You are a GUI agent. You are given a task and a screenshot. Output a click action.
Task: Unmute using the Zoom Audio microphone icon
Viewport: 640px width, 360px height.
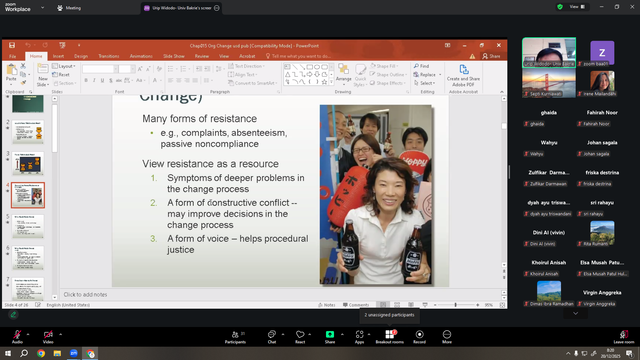(17, 334)
